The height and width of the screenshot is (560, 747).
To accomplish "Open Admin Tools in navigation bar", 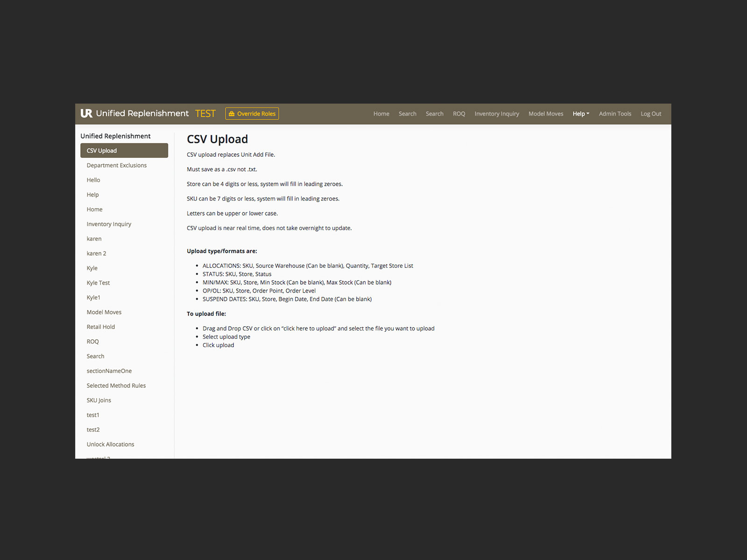I will (615, 114).
